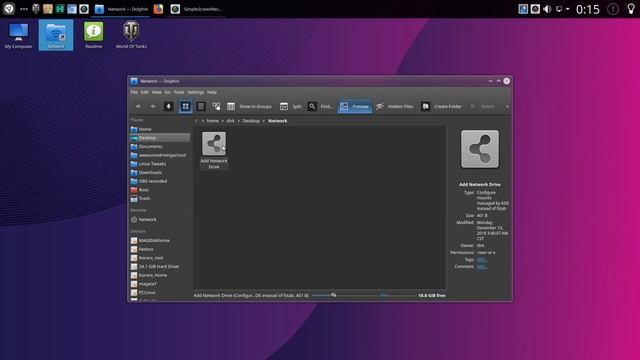
Task: Open the Help menu
Action: (211, 92)
